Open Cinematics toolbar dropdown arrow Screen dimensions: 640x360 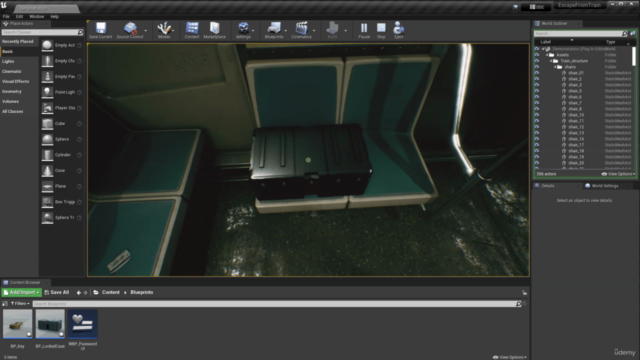pos(314,31)
